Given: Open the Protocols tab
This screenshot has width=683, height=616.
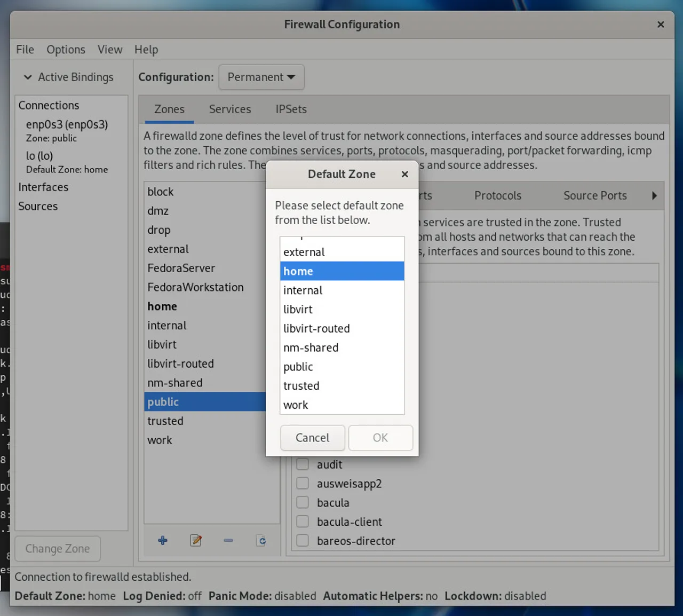Looking at the screenshot, I should point(498,195).
